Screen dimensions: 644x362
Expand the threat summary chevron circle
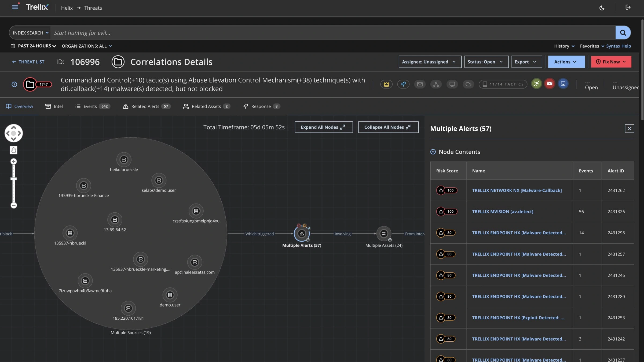[14, 84]
